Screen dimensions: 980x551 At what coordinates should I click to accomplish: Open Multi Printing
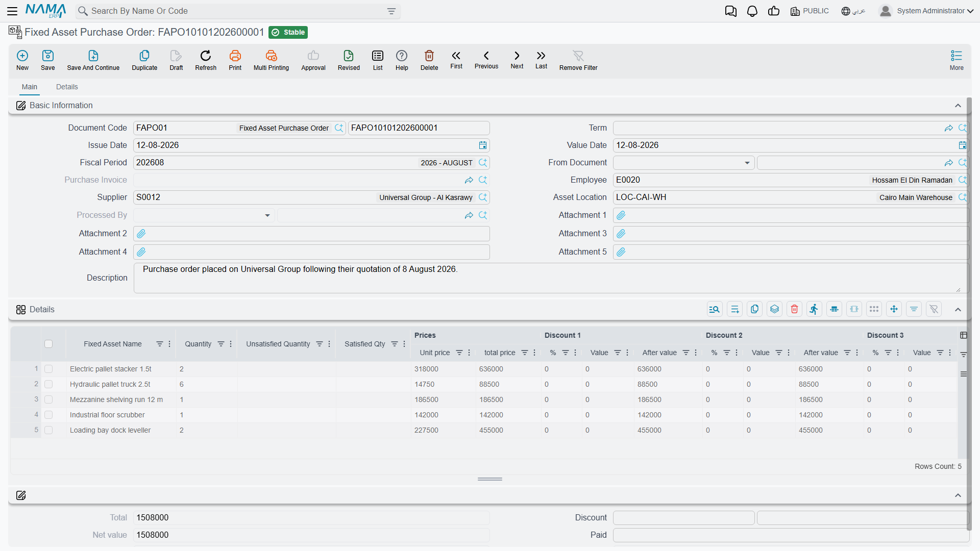271,60
